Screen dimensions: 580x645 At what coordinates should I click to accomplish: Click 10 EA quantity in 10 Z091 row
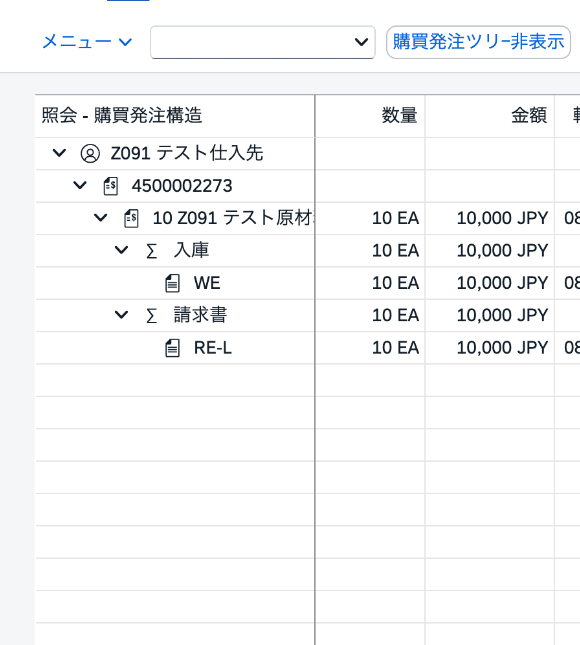coord(395,218)
